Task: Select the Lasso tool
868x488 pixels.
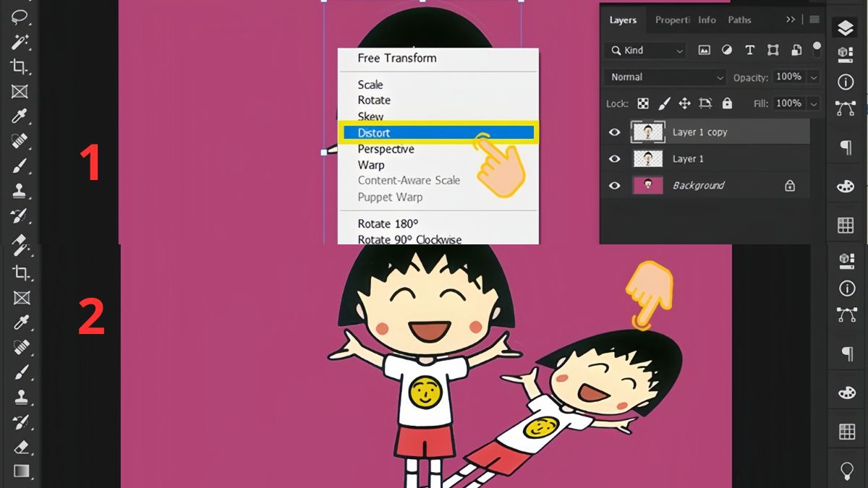Action: click(20, 16)
